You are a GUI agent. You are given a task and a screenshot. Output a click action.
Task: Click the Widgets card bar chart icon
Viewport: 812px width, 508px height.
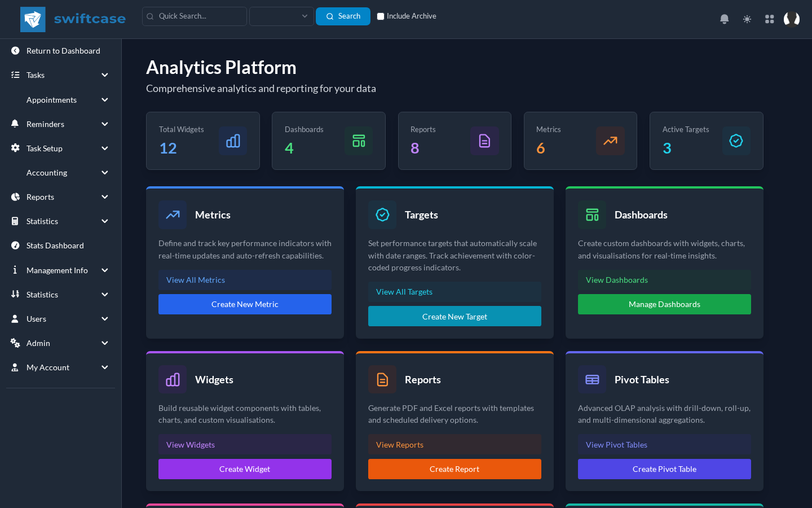coord(173,380)
